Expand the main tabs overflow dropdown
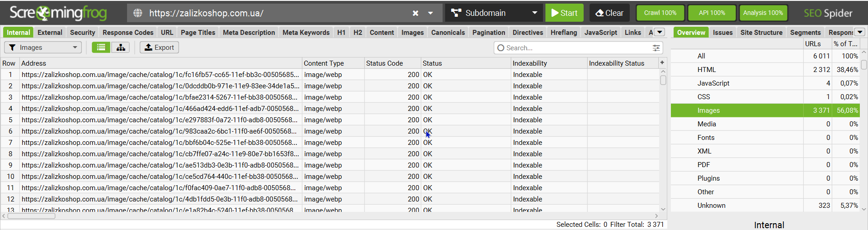This screenshot has height=230, width=868. point(660,32)
